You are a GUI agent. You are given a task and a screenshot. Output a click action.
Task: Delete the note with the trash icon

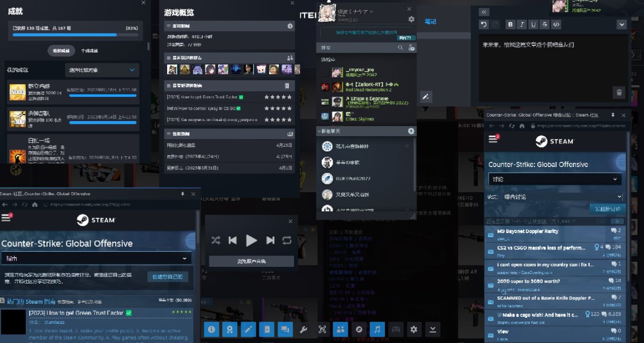pyautogui.click(x=619, y=92)
